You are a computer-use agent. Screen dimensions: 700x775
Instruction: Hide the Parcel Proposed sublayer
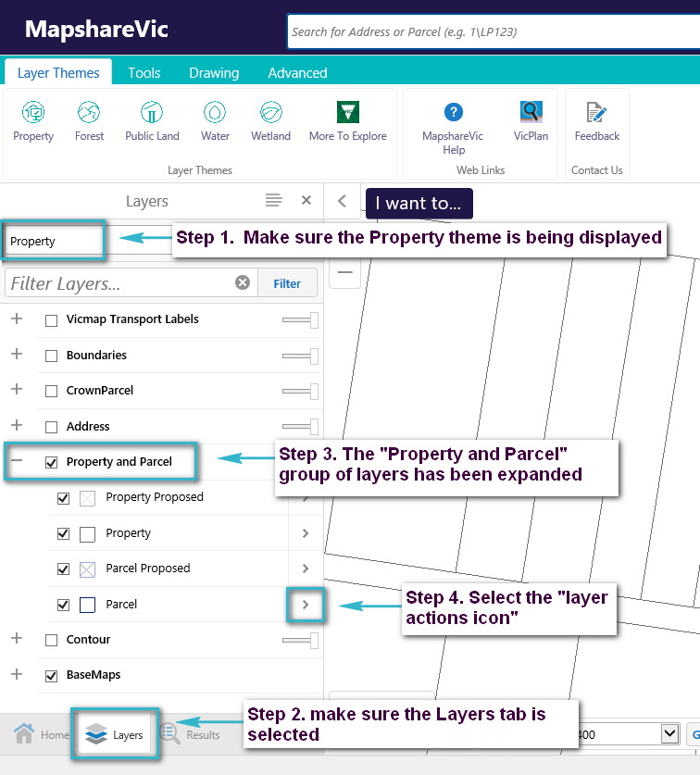63,569
